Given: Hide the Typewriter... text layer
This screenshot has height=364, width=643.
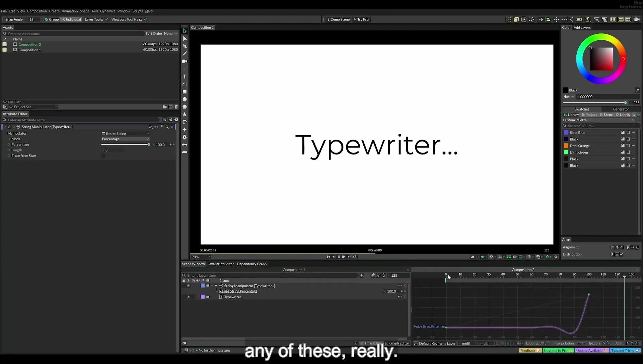Looking at the screenshot, I should (x=188, y=297).
